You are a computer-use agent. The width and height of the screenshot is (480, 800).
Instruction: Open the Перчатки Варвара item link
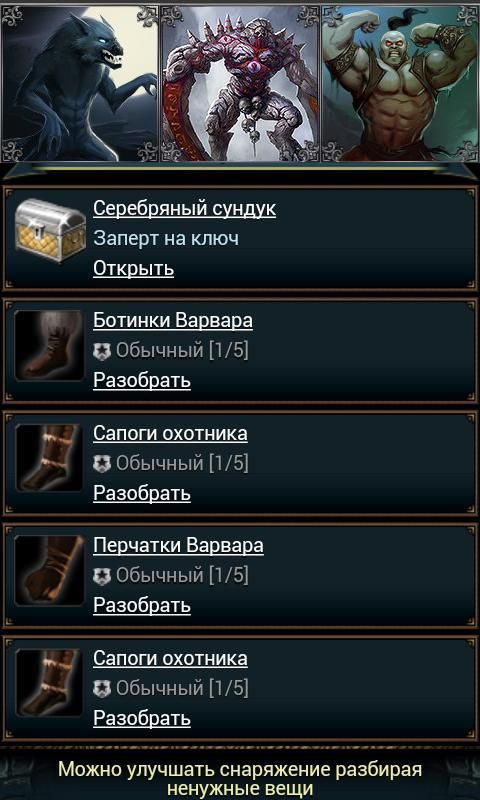tap(178, 546)
